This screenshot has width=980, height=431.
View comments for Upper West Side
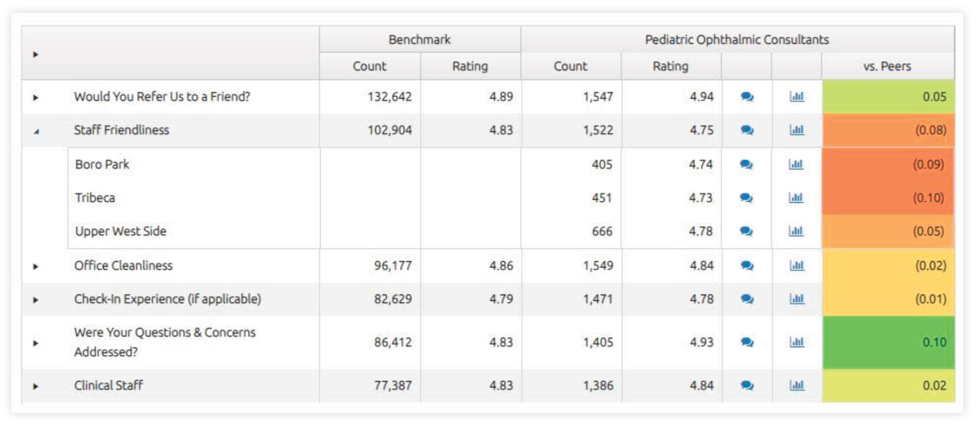(x=745, y=231)
